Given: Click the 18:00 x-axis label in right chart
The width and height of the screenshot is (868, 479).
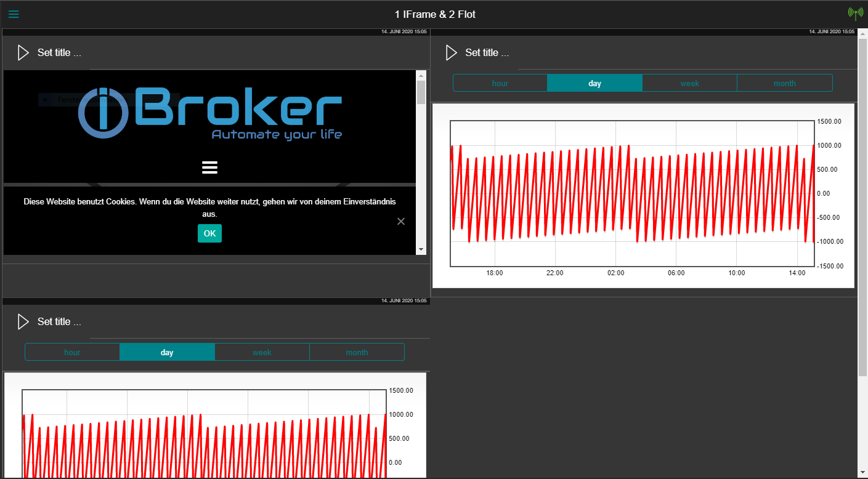Looking at the screenshot, I should 495,273.
